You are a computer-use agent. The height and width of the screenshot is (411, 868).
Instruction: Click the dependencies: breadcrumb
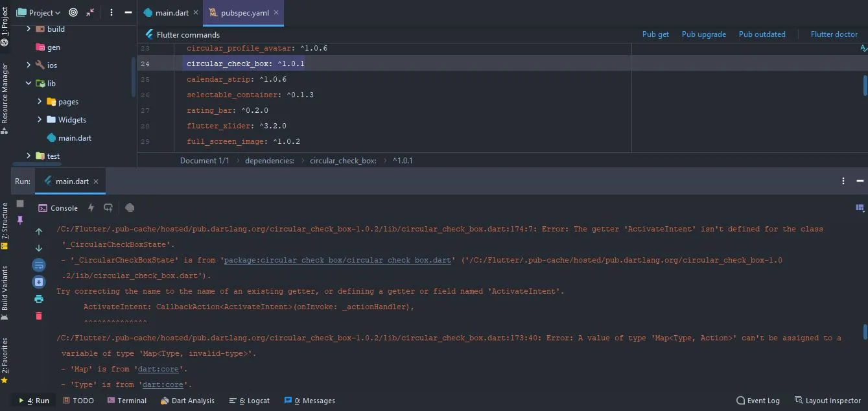pos(269,160)
